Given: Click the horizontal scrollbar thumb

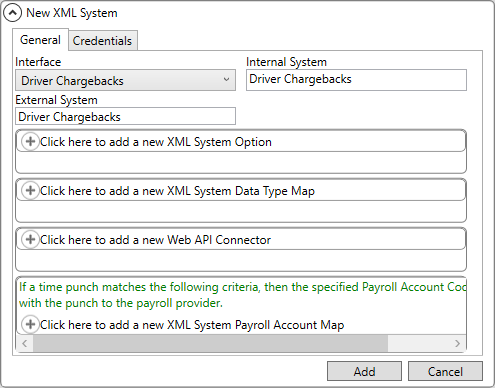Looking at the screenshot, I should coord(210,343).
